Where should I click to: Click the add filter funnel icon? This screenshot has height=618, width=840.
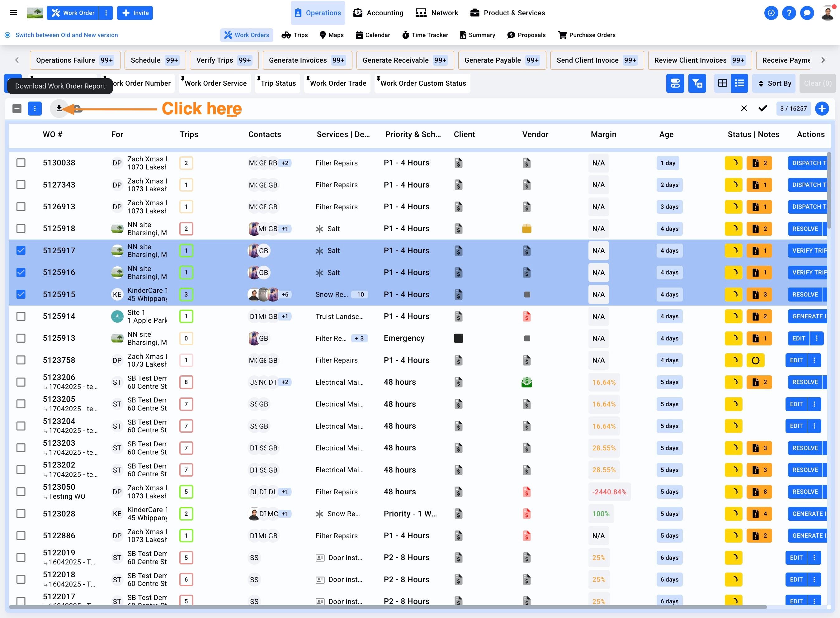pyautogui.click(x=697, y=83)
